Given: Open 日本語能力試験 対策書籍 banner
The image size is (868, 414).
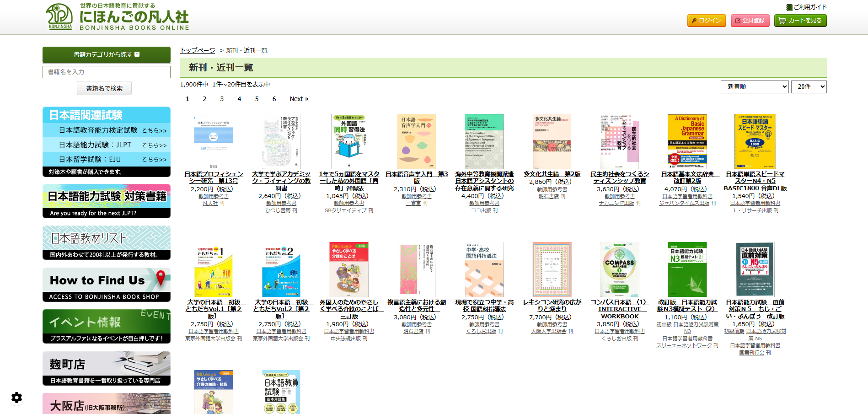Looking at the screenshot, I should (x=107, y=201).
